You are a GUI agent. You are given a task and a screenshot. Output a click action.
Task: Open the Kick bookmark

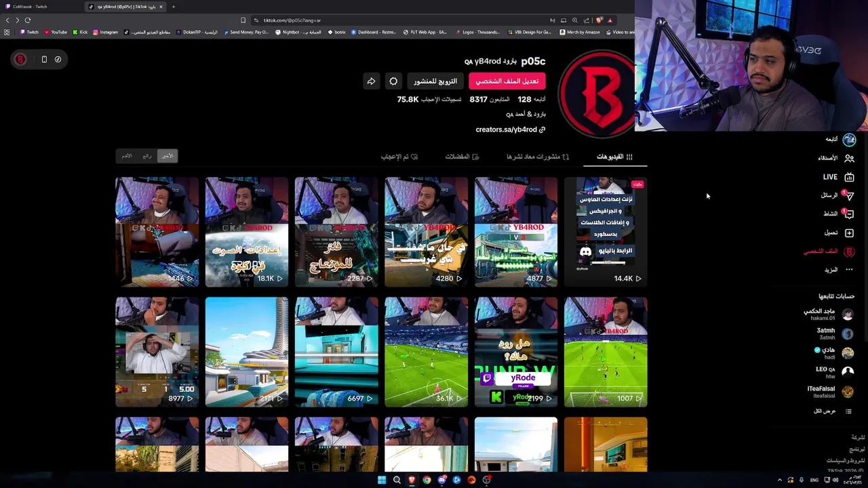pos(80,32)
